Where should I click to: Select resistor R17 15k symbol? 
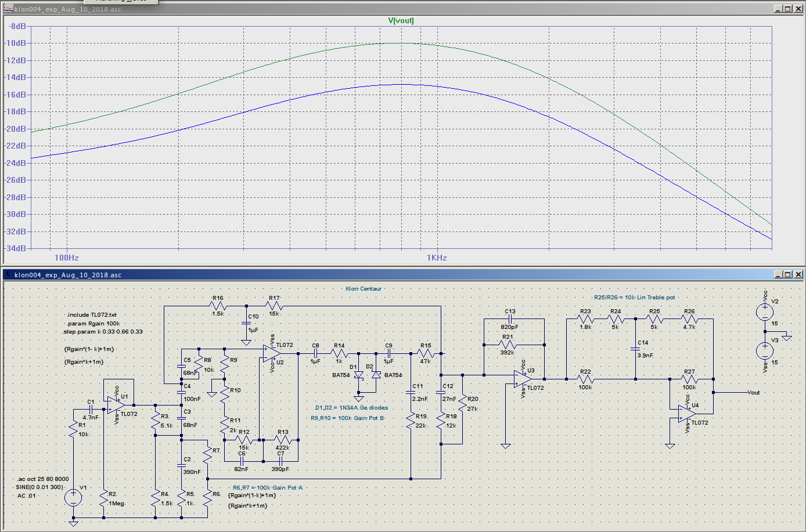pos(274,306)
